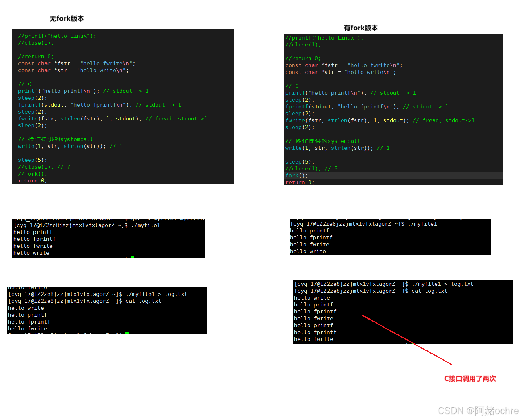The image size is (520, 420).
Task: Click the sleep(5); line in fork version code
Action: (300, 162)
